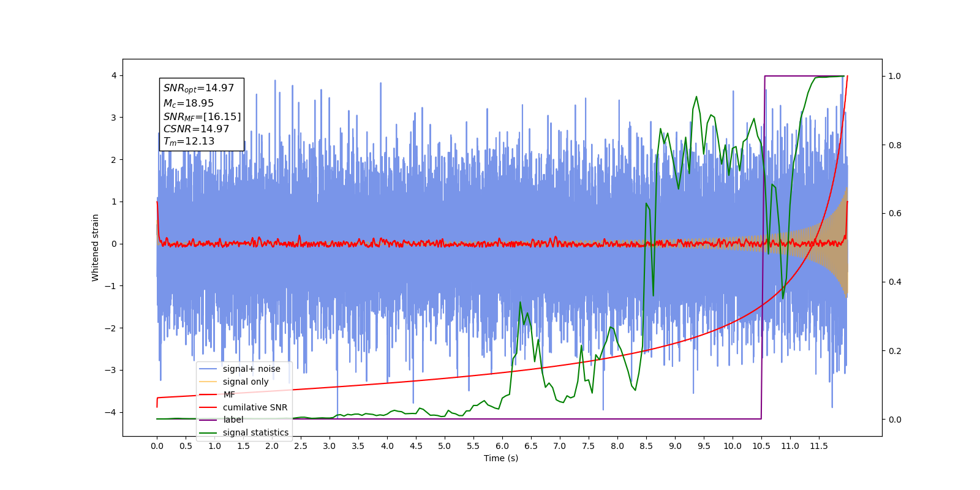980x490 pixels.
Task: Click the SNRopt=14.97 annotation text
Action: (x=198, y=88)
